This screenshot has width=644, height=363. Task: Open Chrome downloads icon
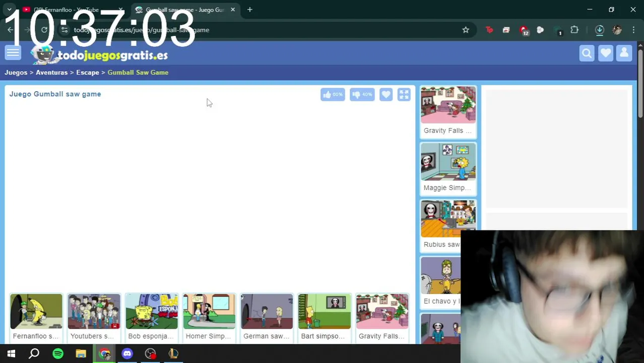[x=600, y=30]
